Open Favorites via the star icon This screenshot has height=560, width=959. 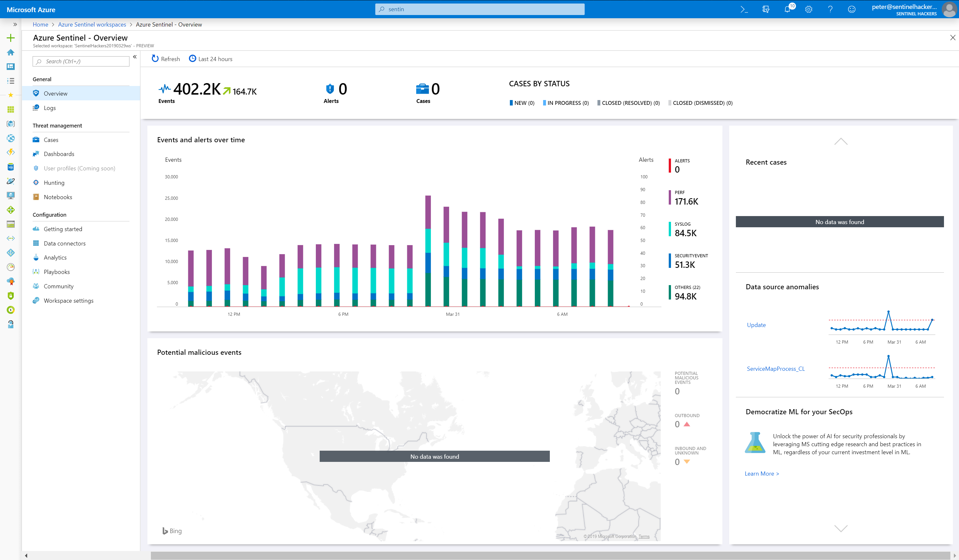[11, 95]
